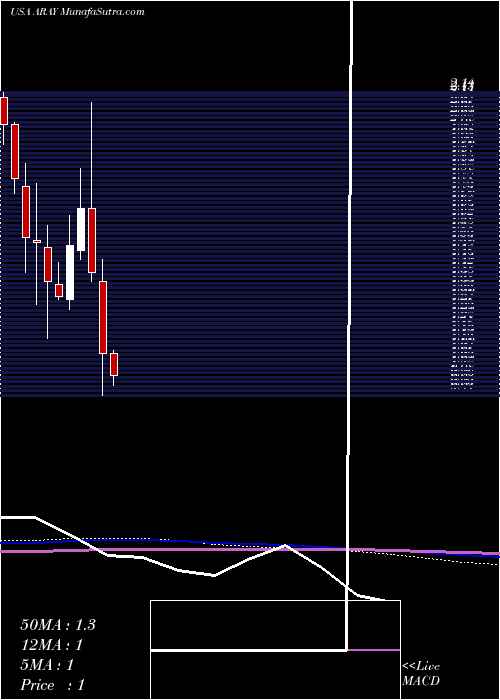
Task: Click the USA ARAY MunafaSutra.com title text
Action: point(77,12)
